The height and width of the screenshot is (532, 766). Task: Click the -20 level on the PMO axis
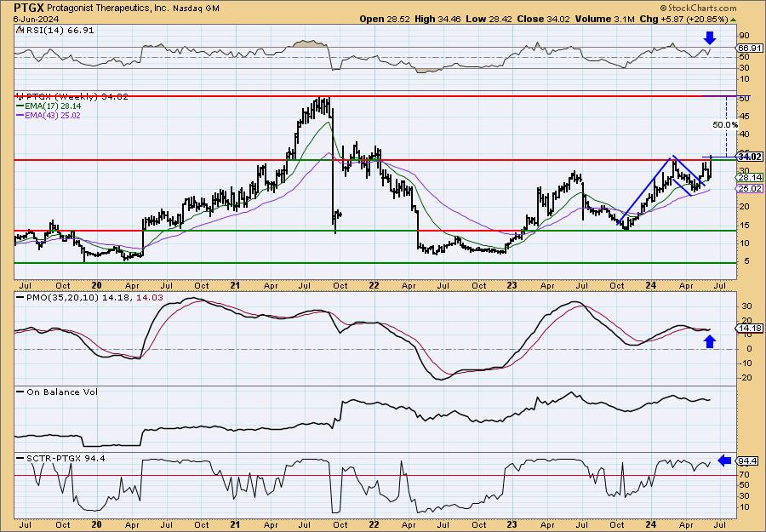pyautogui.click(x=744, y=378)
